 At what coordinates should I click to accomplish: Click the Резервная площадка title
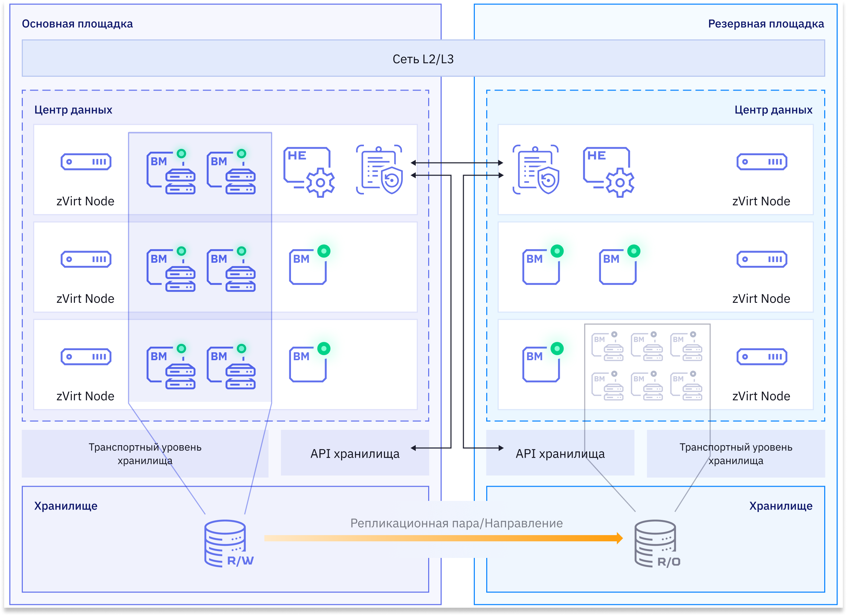tap(766, 24)
